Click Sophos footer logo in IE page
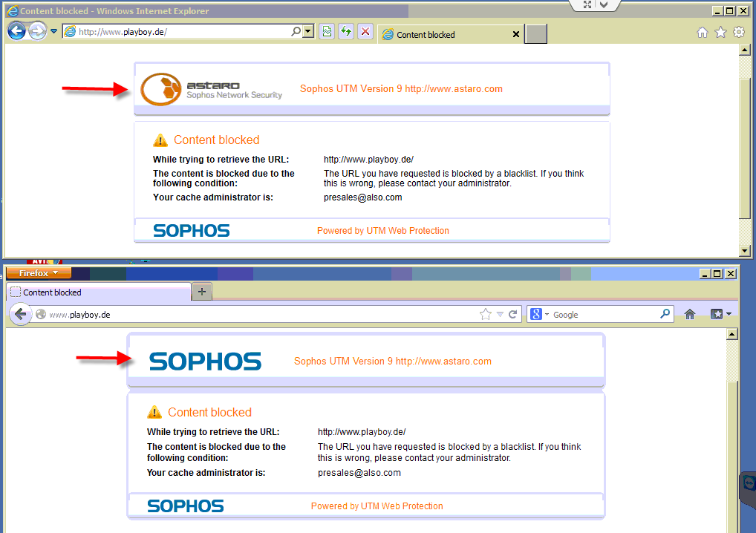This screenshot has width=756, height=533. 192,230
